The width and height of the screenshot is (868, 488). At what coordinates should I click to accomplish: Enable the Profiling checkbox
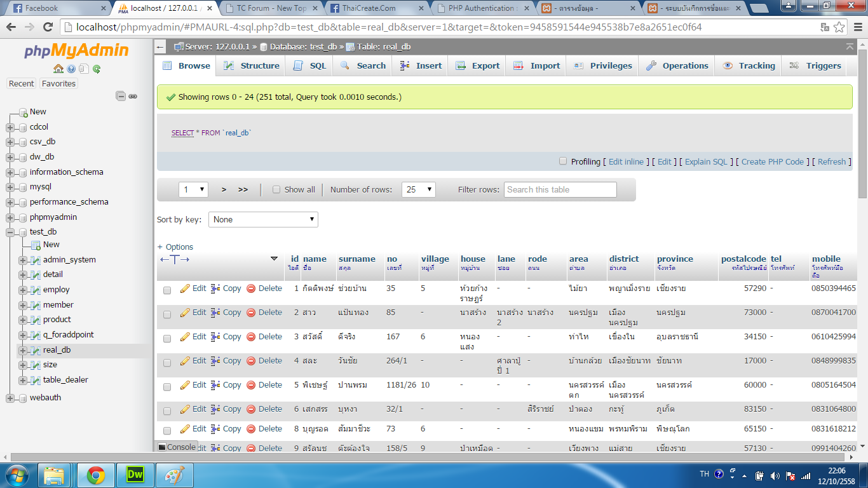[x=563, y=161]
